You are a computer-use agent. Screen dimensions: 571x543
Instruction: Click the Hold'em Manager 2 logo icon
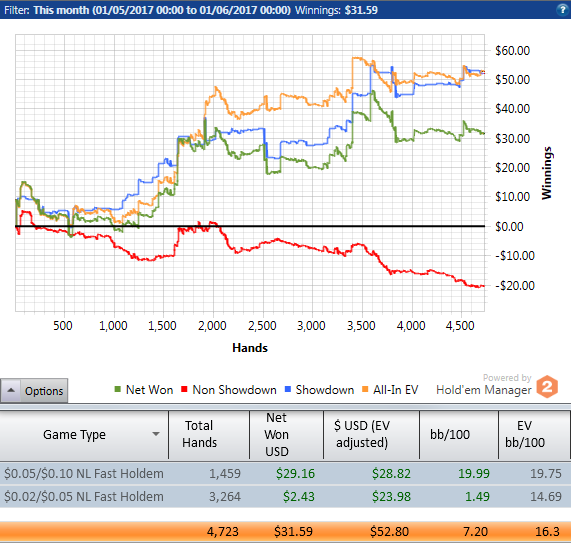pos(547,387)
